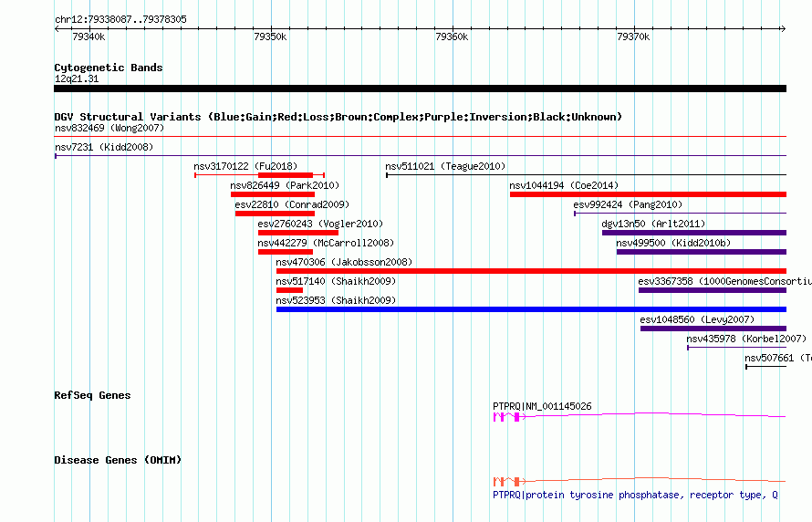Screen dimensions: 812x522
Task: Click the thin purple nsv7231 line
Action: (x=420, y=156)
